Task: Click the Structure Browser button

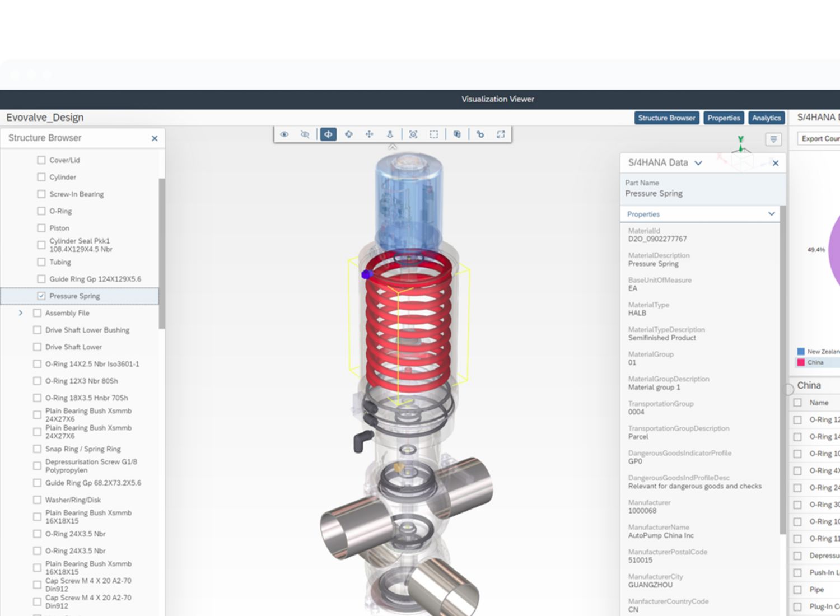Action: (666, 118)
